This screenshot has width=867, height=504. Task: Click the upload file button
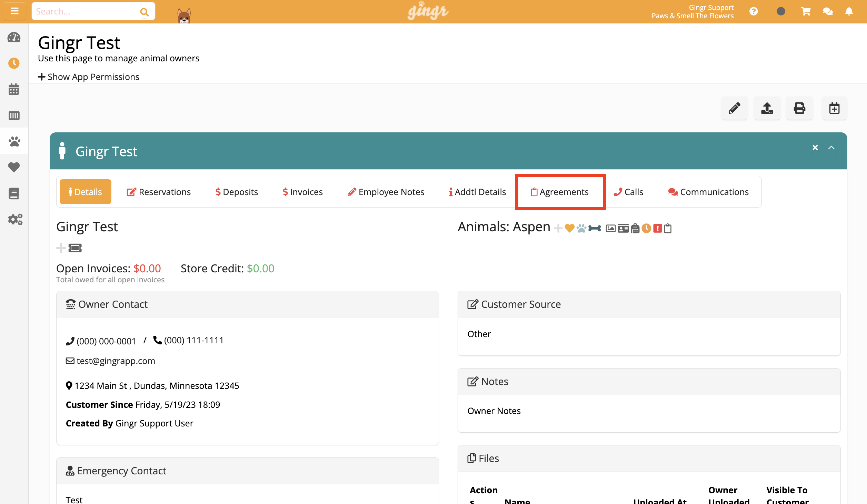[767, 108]
